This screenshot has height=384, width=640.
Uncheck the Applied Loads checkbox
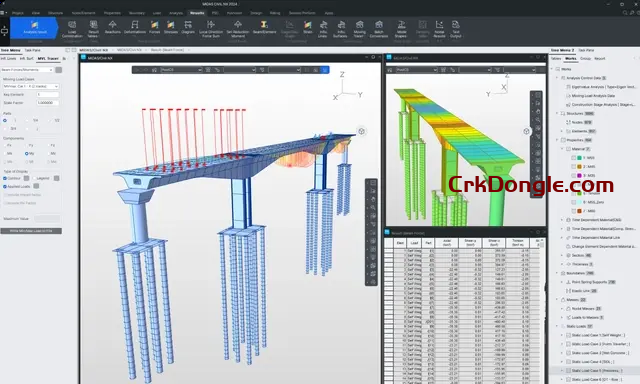click(x=5, y=186)
